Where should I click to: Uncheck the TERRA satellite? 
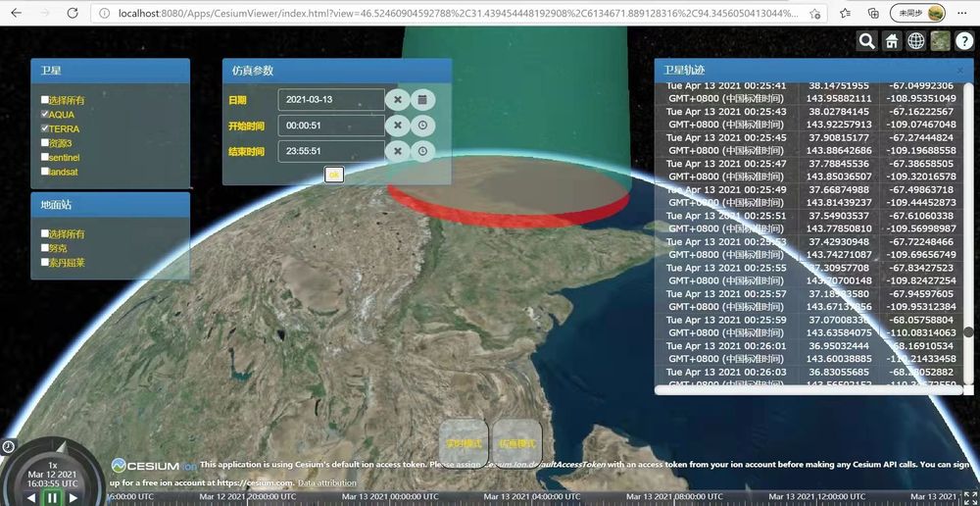[45, 128]
